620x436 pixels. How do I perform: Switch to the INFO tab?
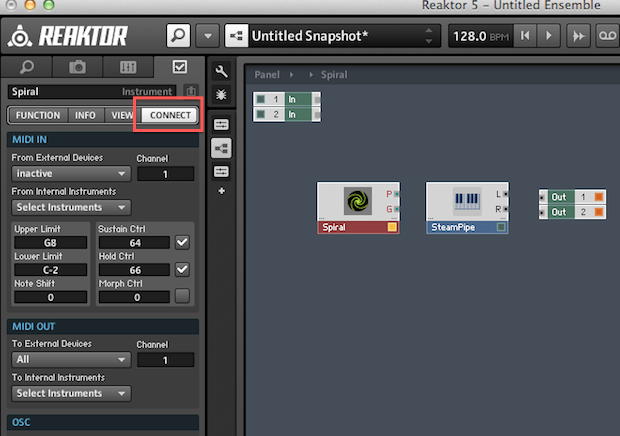[x=86, y=115]
